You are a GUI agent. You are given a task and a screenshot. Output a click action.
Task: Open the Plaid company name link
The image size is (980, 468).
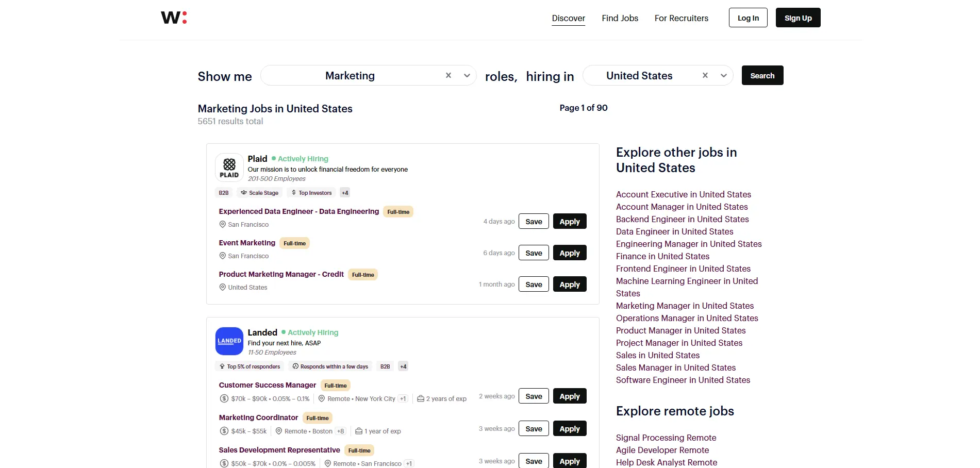(257, 159)
